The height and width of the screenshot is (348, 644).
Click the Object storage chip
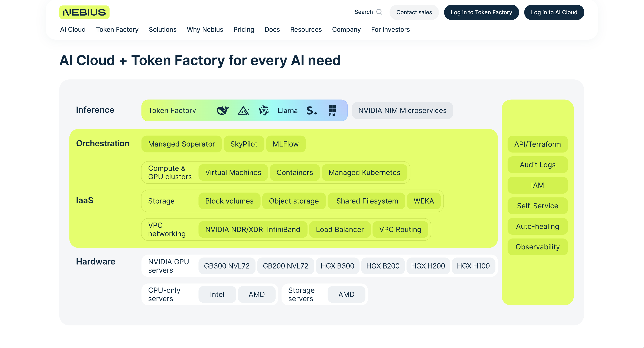(294, 201)
